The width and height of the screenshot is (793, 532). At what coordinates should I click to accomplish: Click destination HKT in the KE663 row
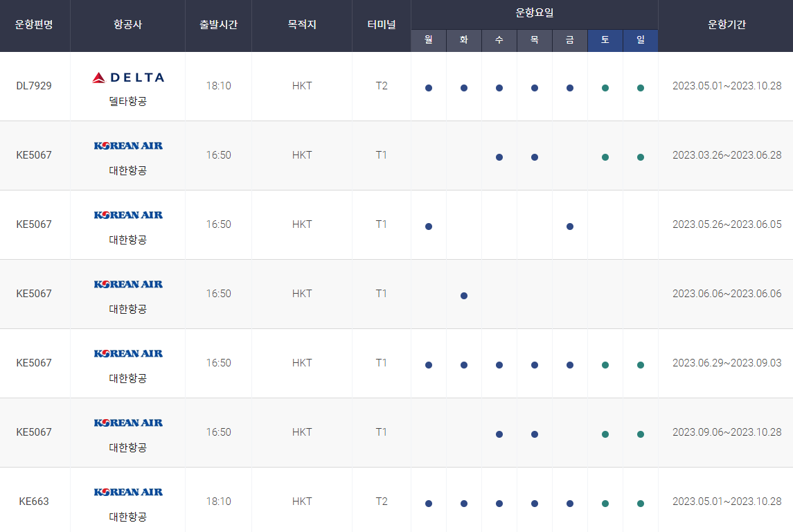point(302,502)
